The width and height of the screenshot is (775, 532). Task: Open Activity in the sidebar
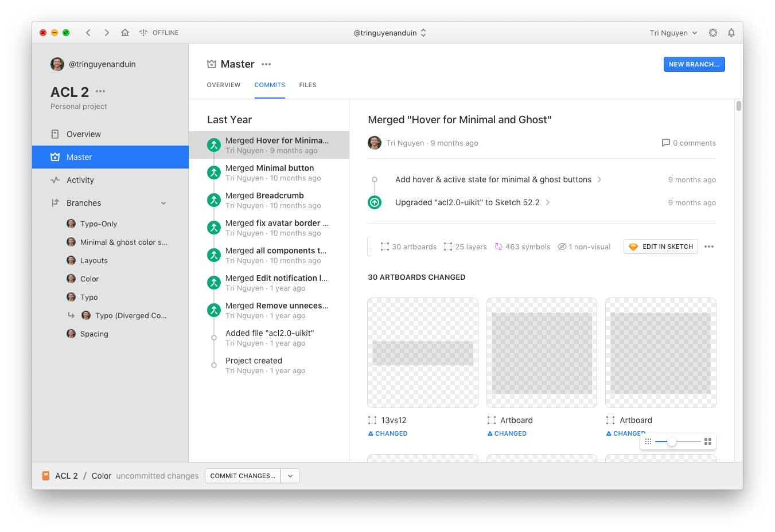point(110,180)
